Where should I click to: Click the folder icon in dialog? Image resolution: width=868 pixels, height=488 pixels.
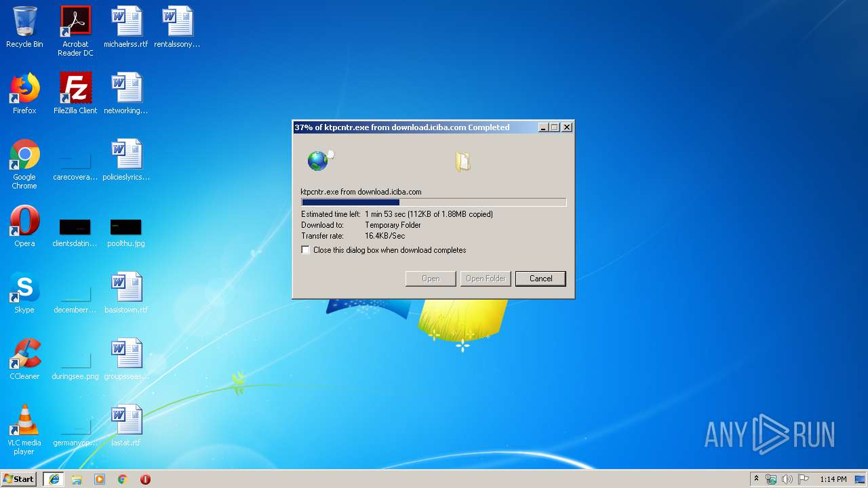(463, 161)
